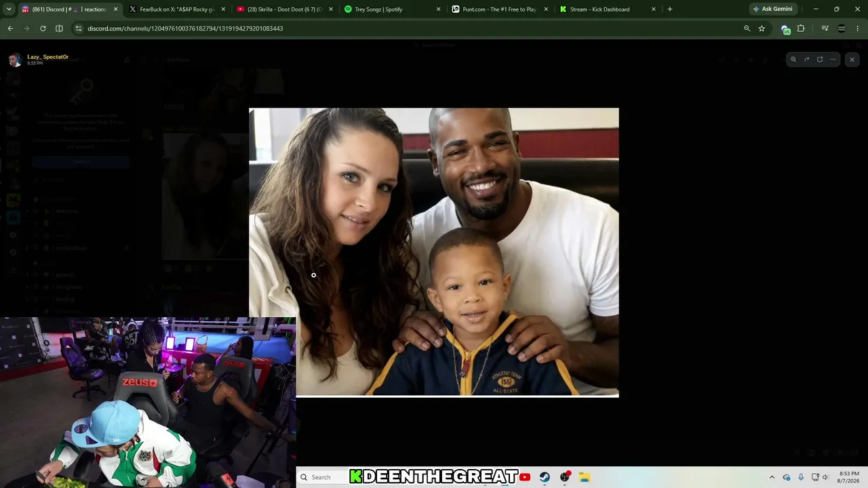
Task: Switch to the Skrilla Doot Doot YouTube tab
Action: click(285, 9)
